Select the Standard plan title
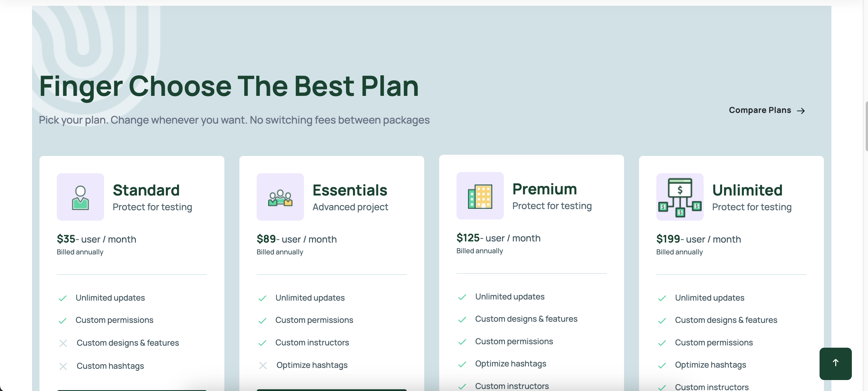 [x=146, y=190]
